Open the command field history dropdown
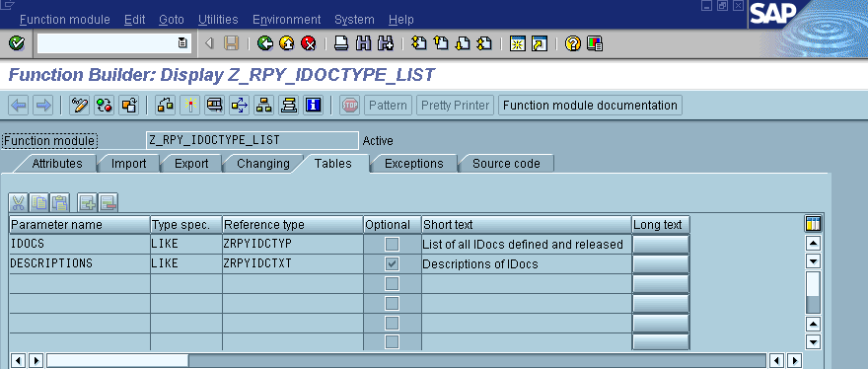The height and width of the screenshot is (369, 868). coord(182,43)
